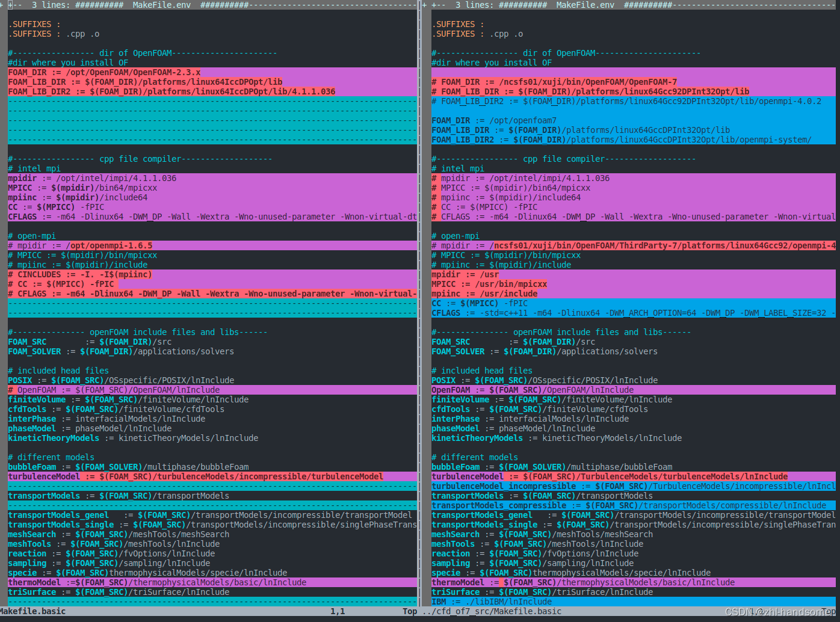Click right 'turbulenceModel_incompressible' line
Viewport: 840px width, 622px height.
point(634,486)
